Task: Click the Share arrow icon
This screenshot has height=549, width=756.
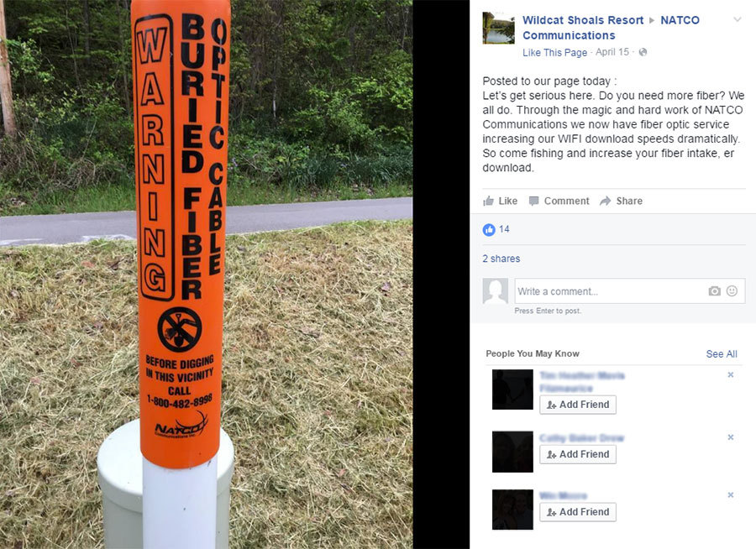Action: (605, 201)
